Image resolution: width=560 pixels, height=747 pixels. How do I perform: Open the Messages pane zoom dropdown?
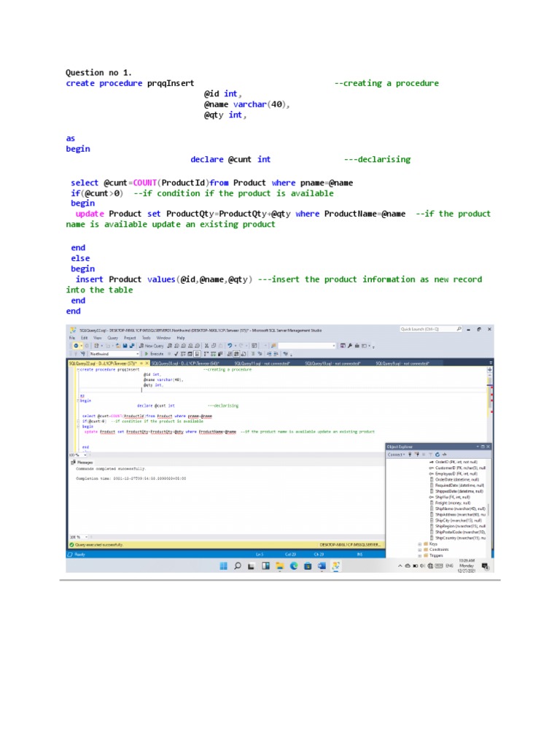[x=79, y=537]
